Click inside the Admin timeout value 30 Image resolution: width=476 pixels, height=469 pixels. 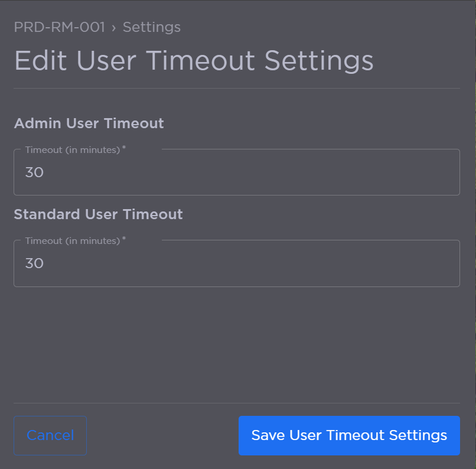coord(34,172)
